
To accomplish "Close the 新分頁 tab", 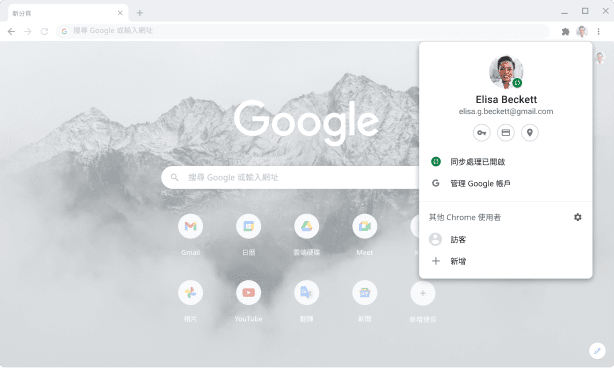I will coord(120,13).
